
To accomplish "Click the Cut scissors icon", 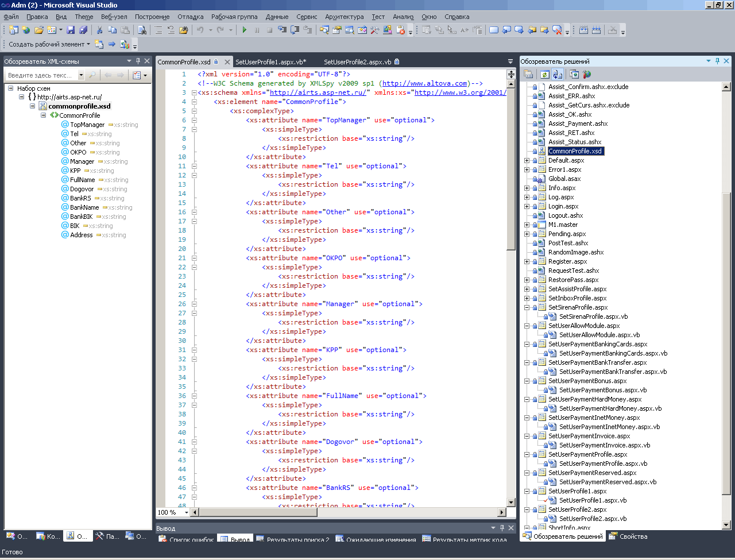I will 99,30.
